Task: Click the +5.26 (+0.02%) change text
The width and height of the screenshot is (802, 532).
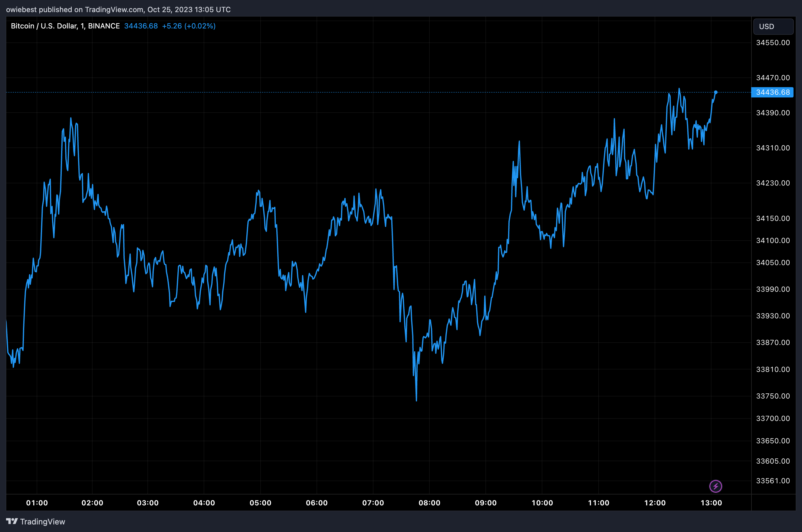Action: pyautogui.click(x=189, y=26)
